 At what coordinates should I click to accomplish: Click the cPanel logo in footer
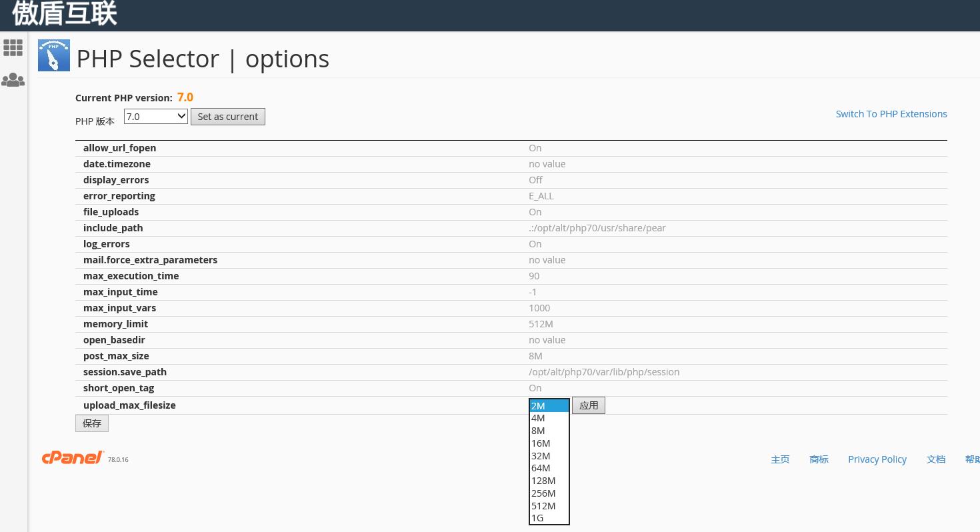coord(73,458)
